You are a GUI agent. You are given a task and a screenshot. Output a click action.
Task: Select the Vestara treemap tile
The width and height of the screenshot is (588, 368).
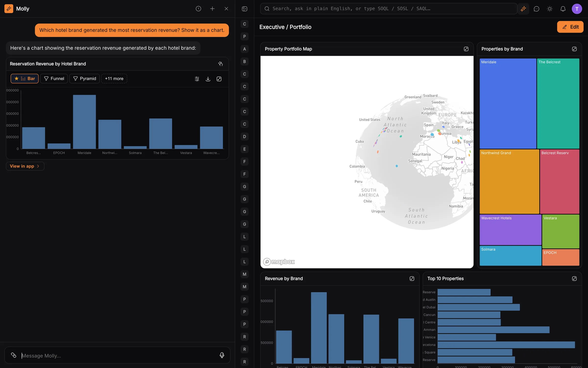[561, 231]
